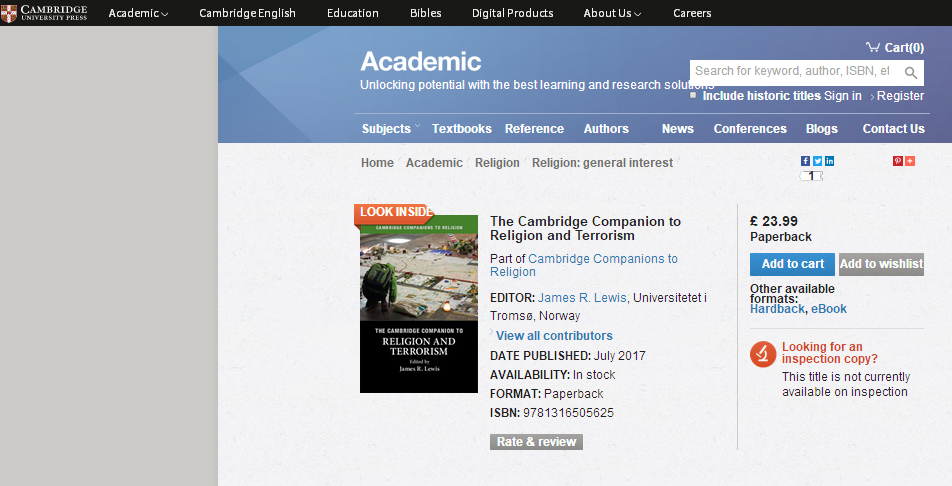The height and width of the screenshot is (486, 952).
Task: Share on LinkedIn icon
Action: coord(829,161)
